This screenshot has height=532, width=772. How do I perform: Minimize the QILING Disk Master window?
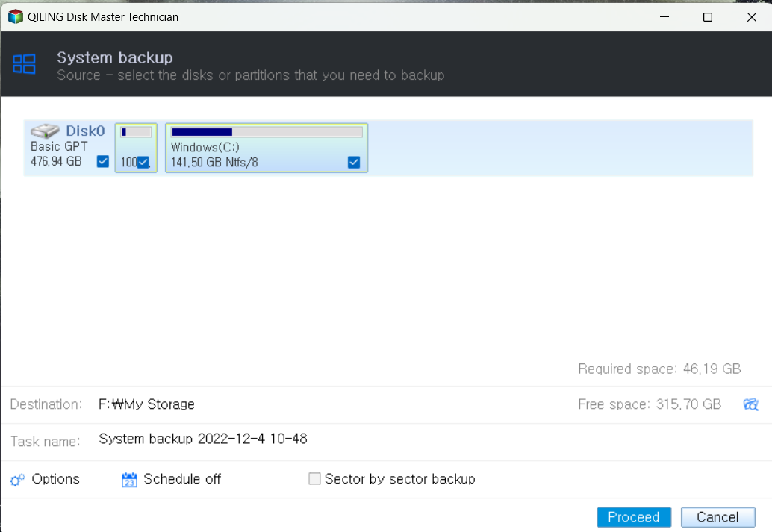click(664, 17)
